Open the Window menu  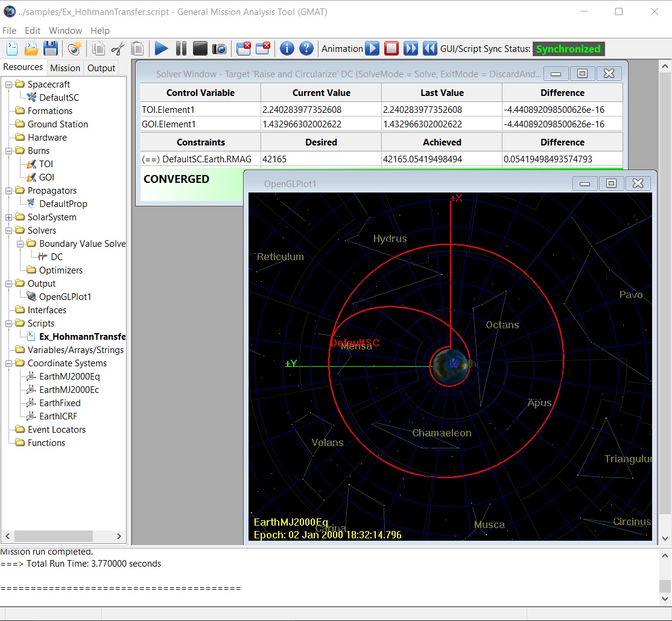tap(65, 31)
